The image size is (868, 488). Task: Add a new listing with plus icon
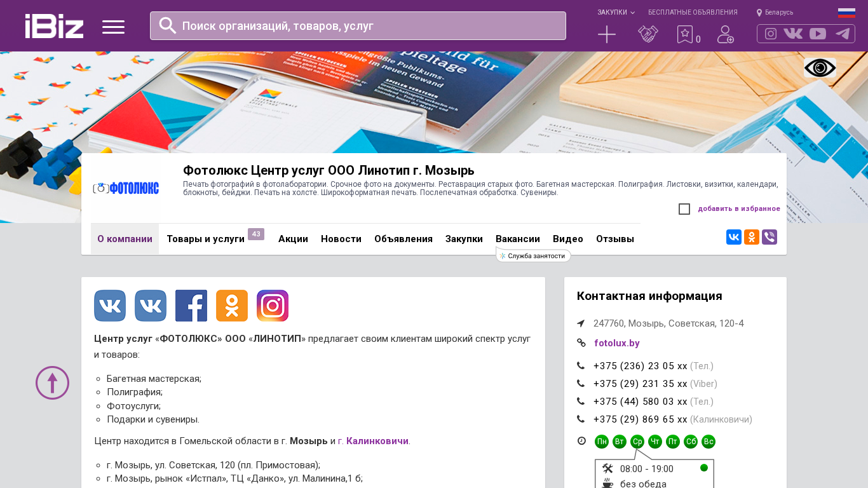coord(607,34)
